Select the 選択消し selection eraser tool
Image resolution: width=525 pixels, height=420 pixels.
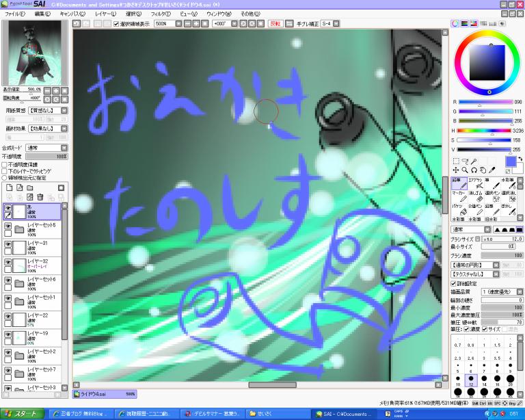point(508,196)
